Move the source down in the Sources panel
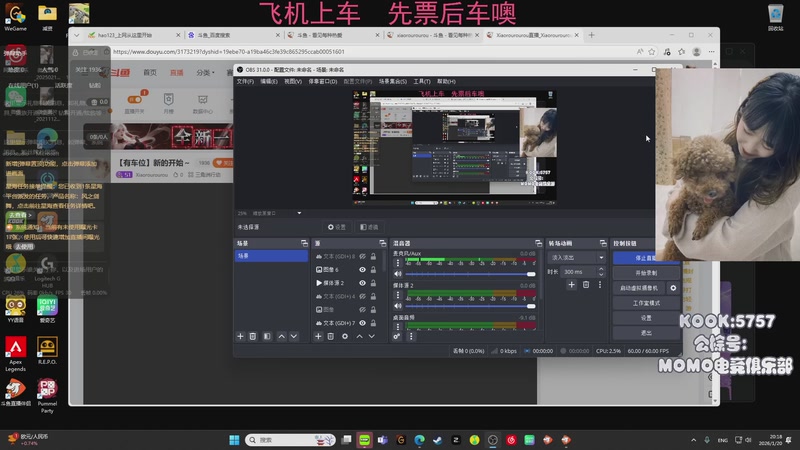This screenshot has width=800, height=450. tap(371, 336)
